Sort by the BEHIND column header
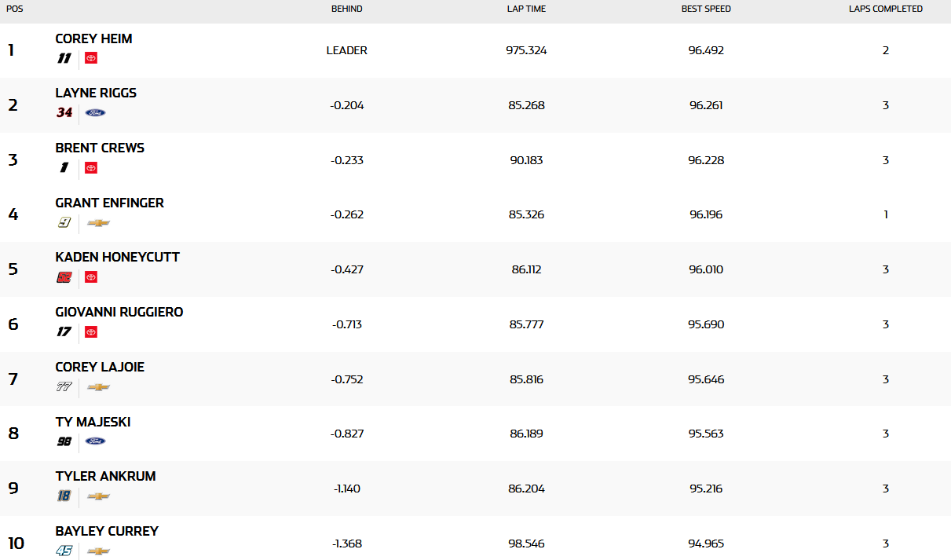The height and width of the screenshot is (560, 951). point(346,9)
